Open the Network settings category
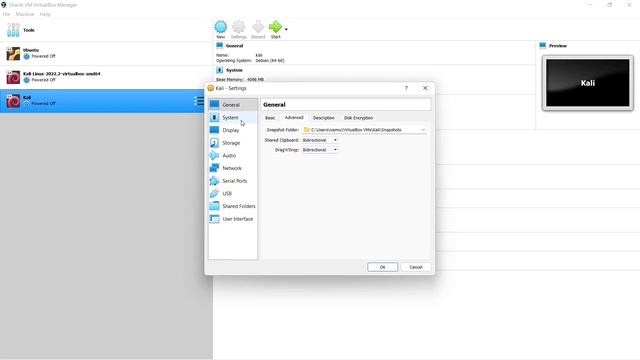This screenshot has width=640, height=360. [233, 168]
